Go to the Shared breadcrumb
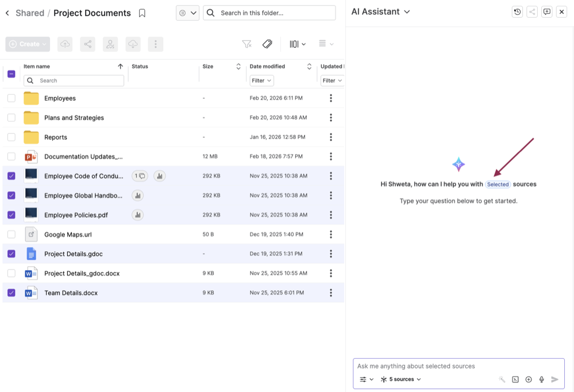The image size is (574, 392). tap(30, 13)
